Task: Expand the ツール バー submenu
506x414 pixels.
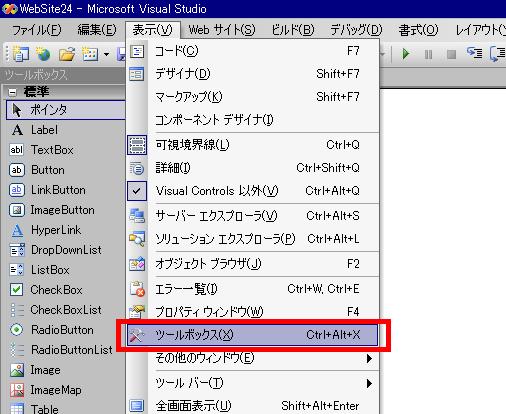Action: click(253, 383)
